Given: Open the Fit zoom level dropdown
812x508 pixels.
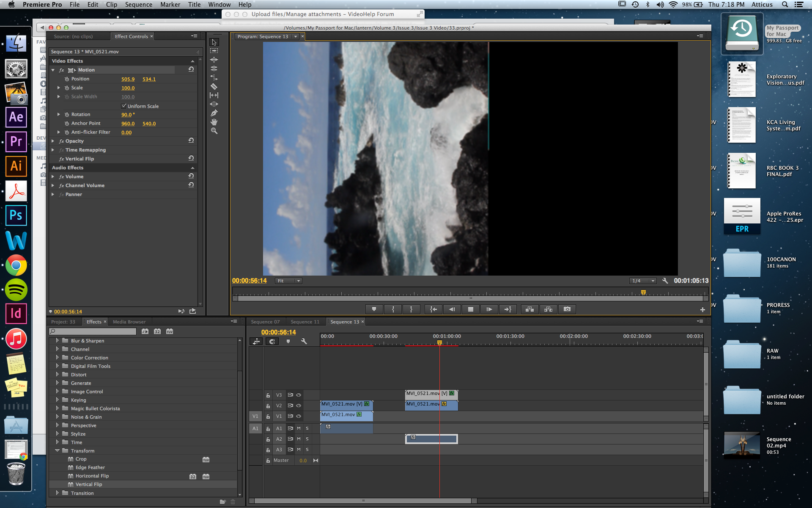Looking at the screenshot, I should [288, 281].
